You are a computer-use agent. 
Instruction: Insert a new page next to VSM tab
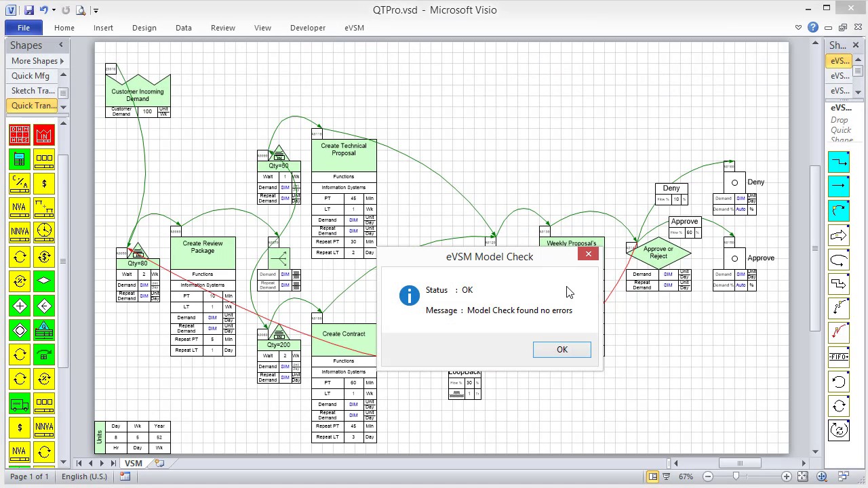point(159,463)
